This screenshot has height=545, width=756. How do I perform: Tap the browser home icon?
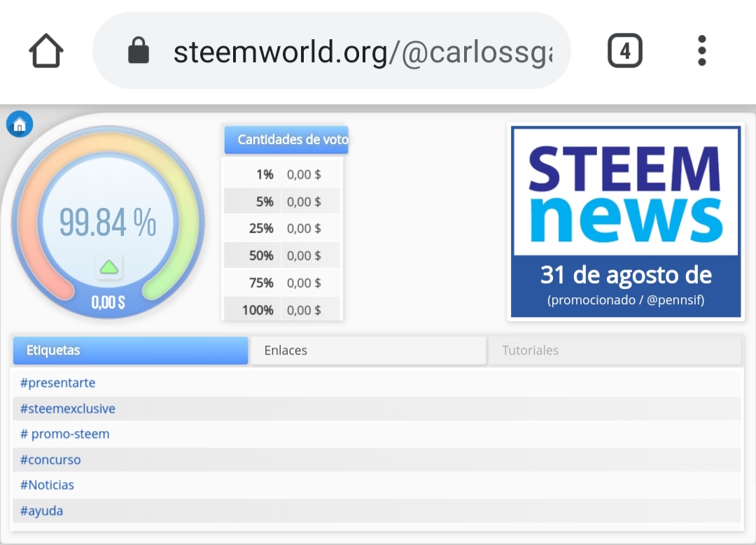(x=46, y=50)
